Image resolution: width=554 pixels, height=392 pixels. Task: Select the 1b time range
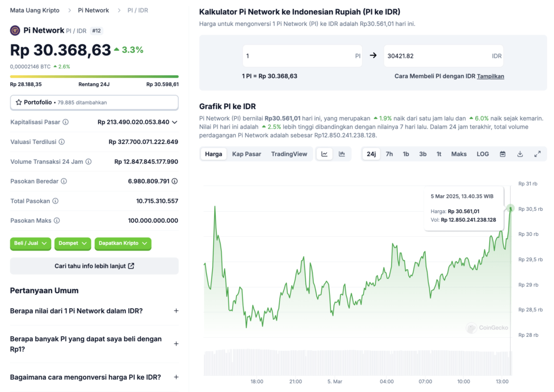pyautogui.click(x=406, y=154)
